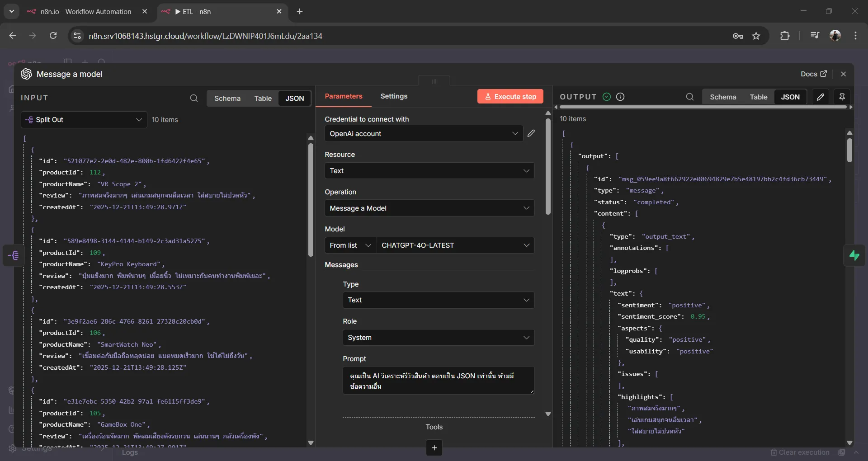Click the OpenAI icon beside 'Message a model'
The image size is (868, 461).
pos(26,74)
